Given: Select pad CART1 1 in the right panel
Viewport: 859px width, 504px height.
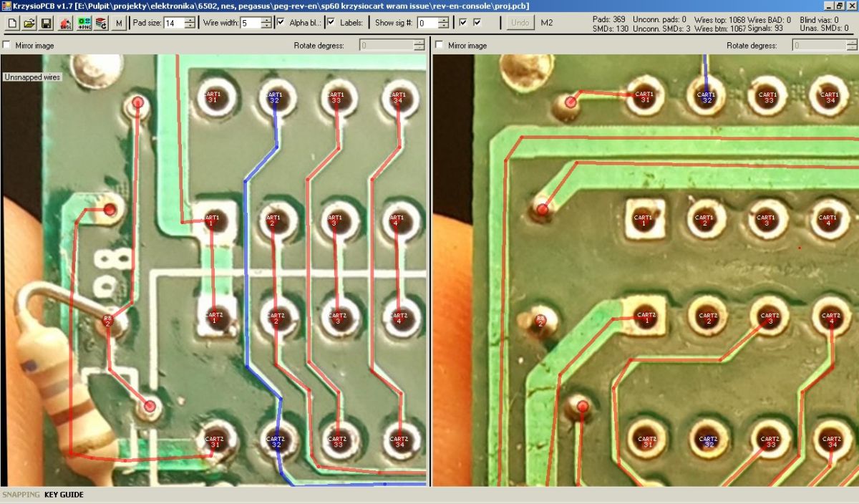Looking at the screenshot, I should [x=644, y=219].
